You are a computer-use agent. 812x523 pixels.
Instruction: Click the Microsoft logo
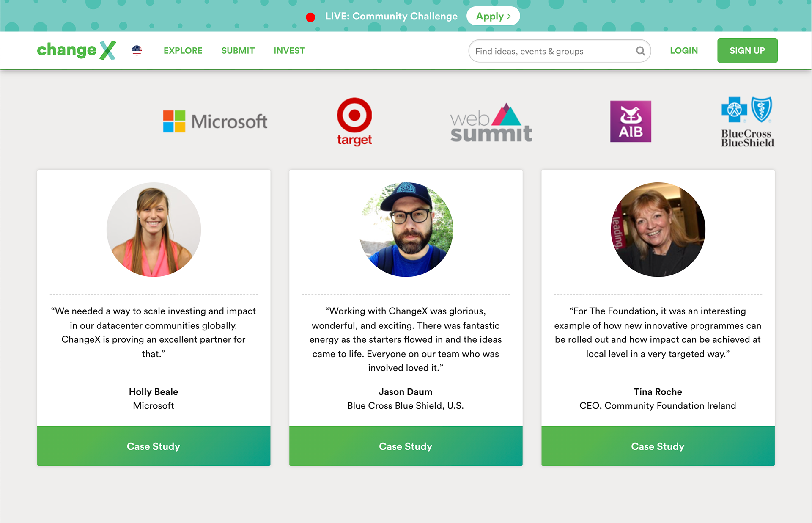(x=215, y=121)
